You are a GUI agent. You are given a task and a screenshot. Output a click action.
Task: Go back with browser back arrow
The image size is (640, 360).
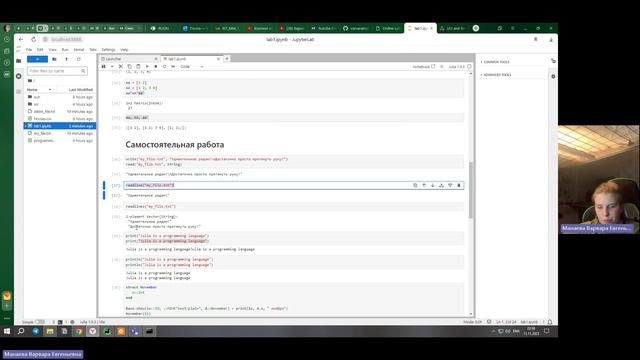(21, 40)
